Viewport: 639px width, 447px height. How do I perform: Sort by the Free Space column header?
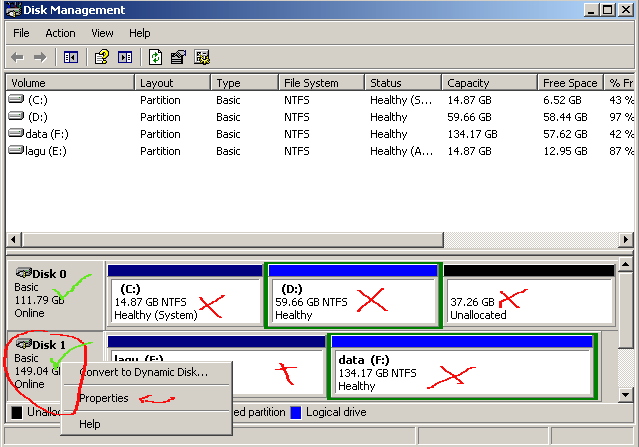pyautogui.click(x=571, y=83)
